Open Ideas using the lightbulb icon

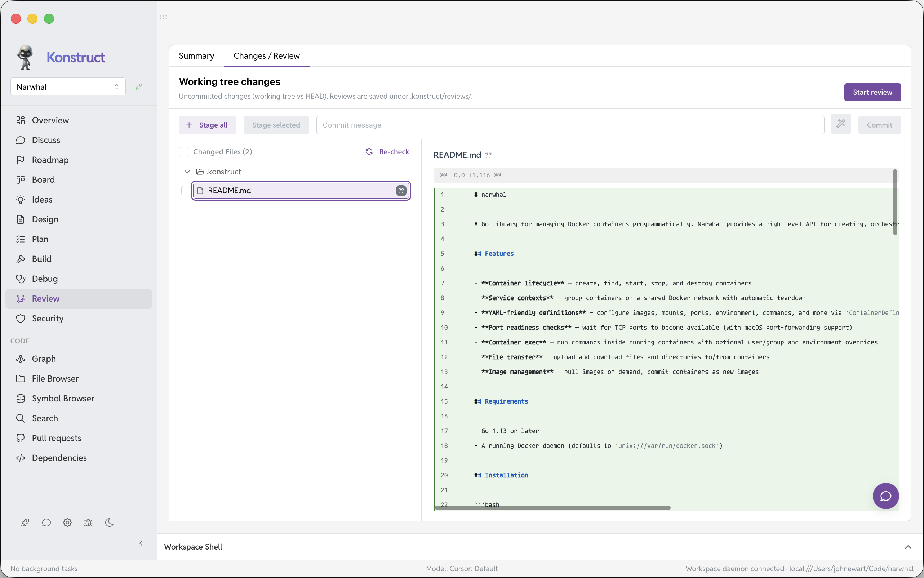pyautogui.click(x=21, y=200)
